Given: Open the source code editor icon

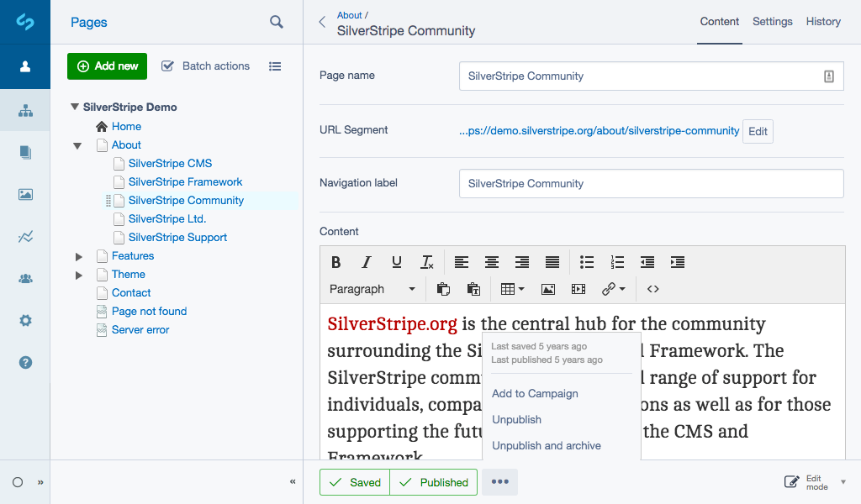Looking at the screenshot, I should pyautogui.click(x=655, y=289).
